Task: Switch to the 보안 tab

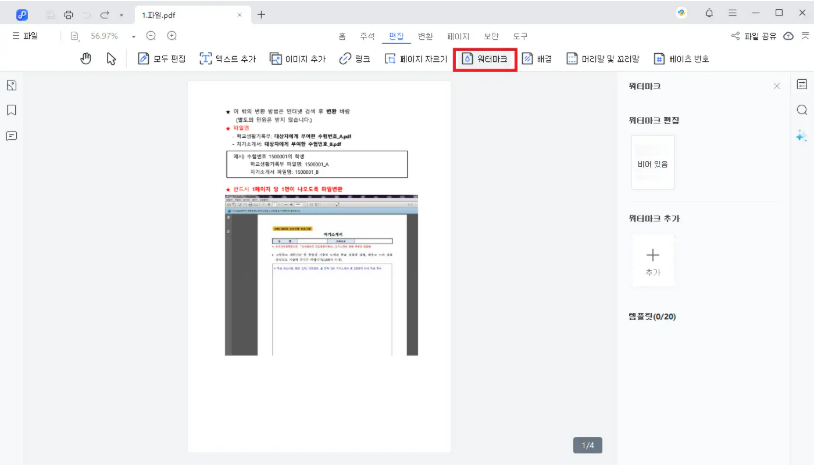Action: [x=491, y=36]
